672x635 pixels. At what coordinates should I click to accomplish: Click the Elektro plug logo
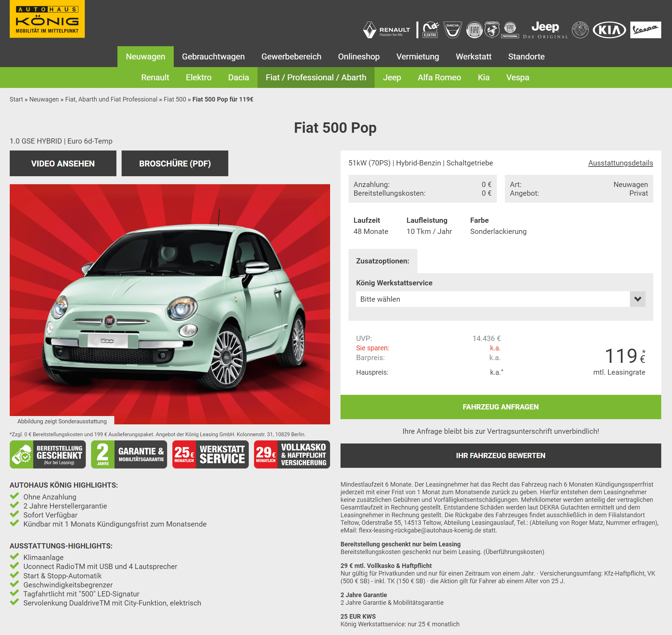point(430,30)
